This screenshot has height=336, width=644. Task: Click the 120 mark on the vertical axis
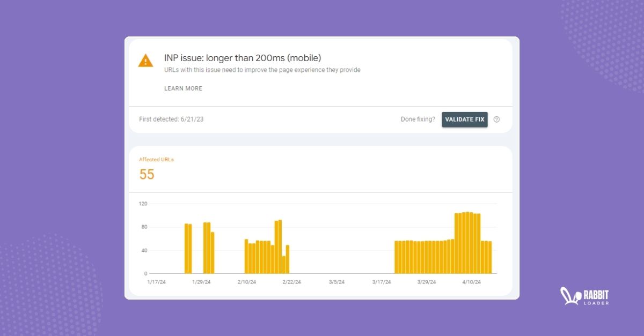(142, 204)
